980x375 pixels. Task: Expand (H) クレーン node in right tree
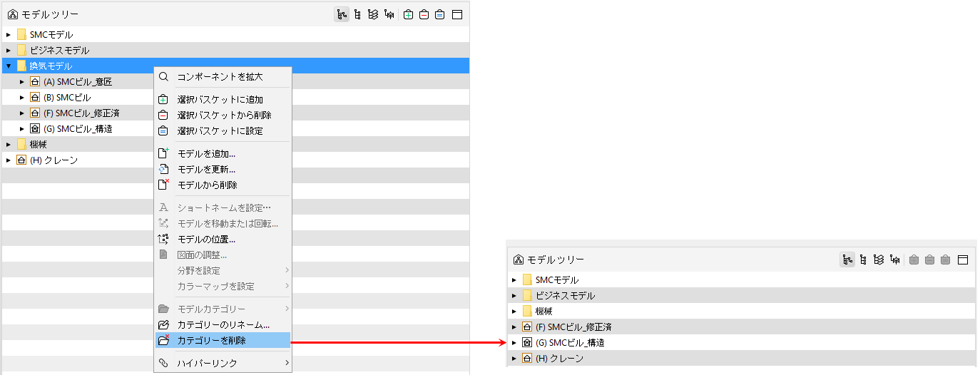pyautogui.click(x=514, y=358)
